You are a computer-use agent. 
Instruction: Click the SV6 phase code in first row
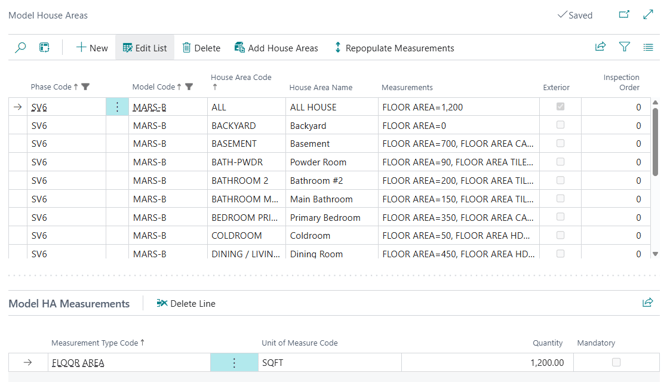tap(39, 107)
